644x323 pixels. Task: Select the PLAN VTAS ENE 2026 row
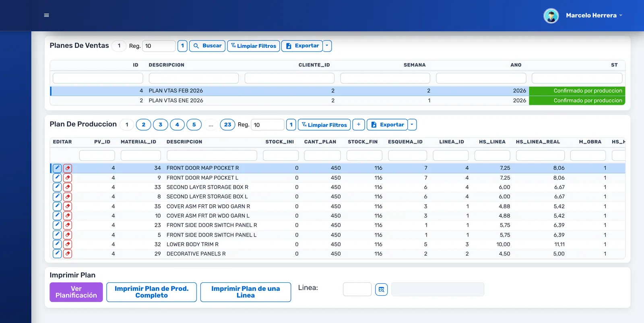click(337, 101)
